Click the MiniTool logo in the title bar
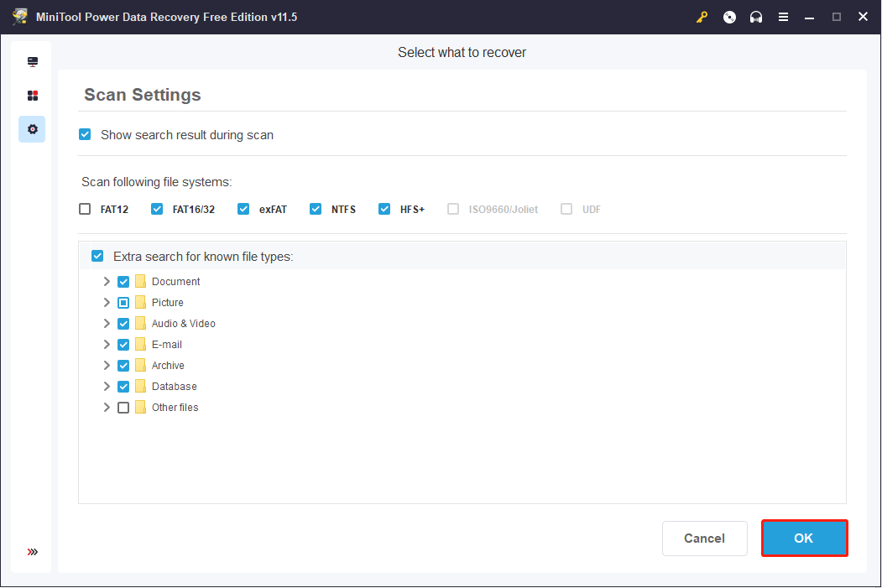 (x=18, y=16)
